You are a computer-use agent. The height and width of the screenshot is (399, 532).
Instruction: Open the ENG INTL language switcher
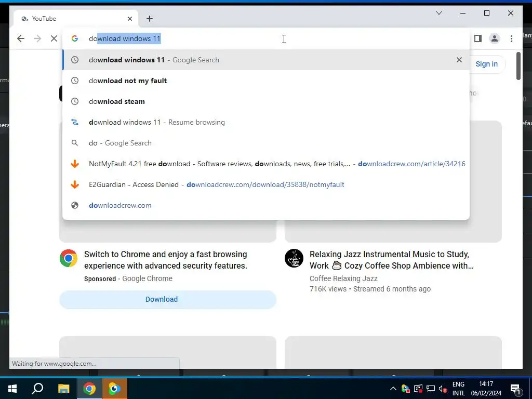point(458,389)
